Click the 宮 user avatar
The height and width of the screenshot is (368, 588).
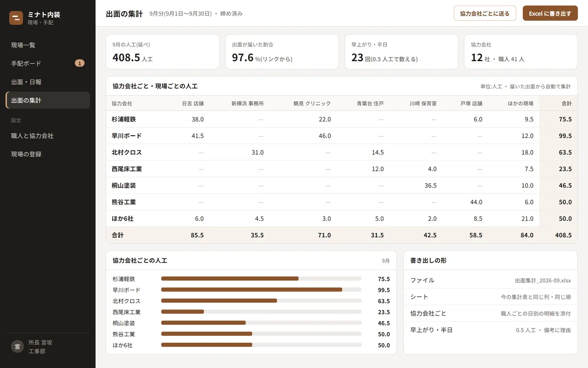(x=17, y=347)
